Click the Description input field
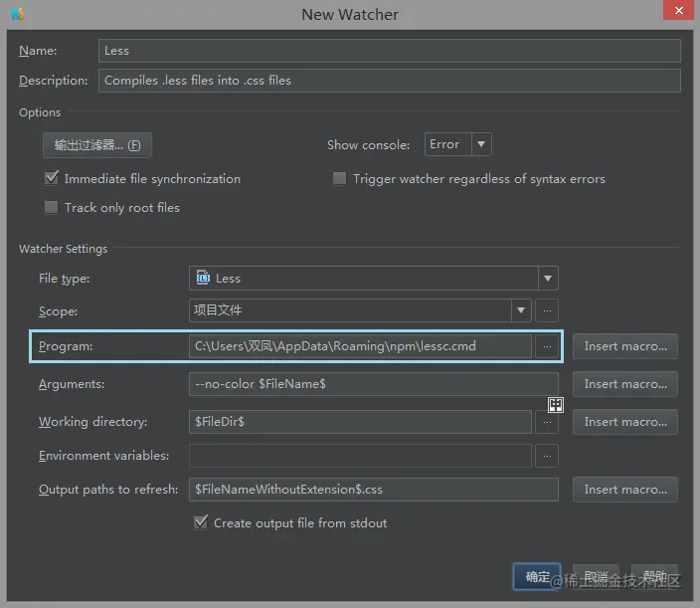This screenshot has width=700, height=608. pos(390,81)
